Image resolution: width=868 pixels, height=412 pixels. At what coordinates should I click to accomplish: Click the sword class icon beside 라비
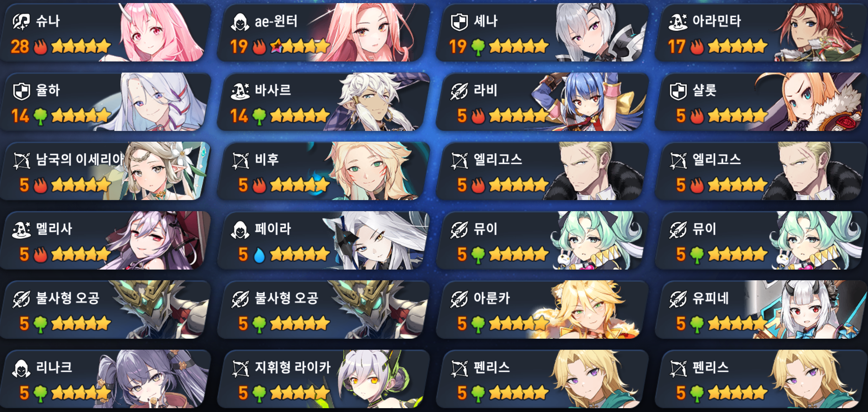pyautogui.click(x=459, y=91)
